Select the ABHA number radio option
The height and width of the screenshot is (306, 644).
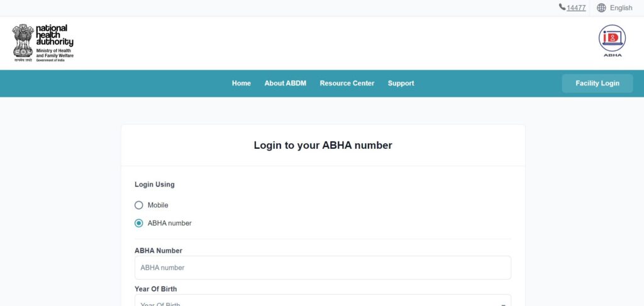coord(139,223)
